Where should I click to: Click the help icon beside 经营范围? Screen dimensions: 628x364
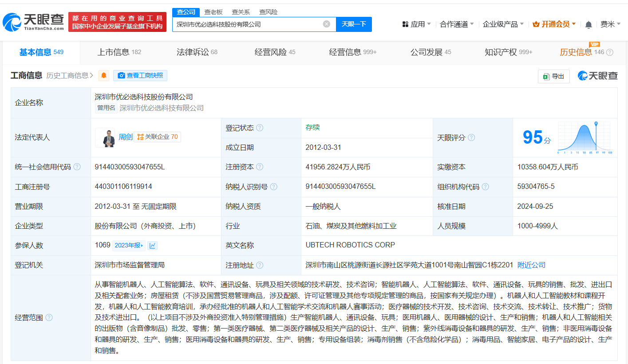49,317
